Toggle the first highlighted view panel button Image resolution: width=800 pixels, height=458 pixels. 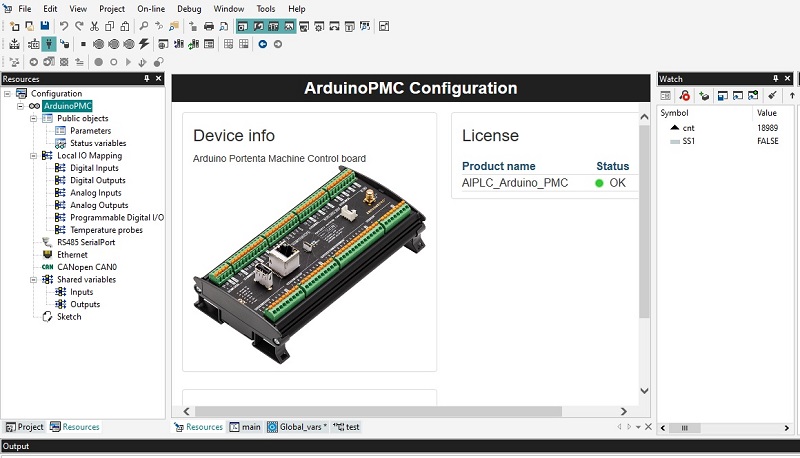point(243,27)
